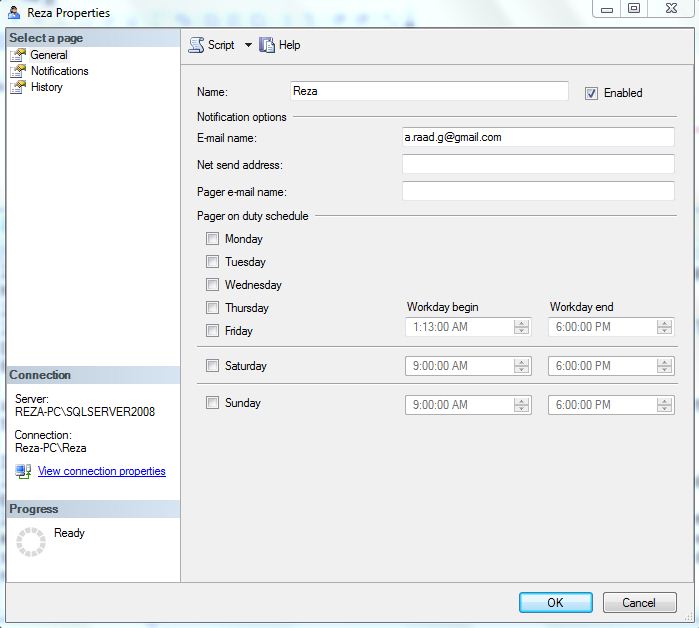Enable the Monday pager duty checkbox
The image size is (699, 628).
coord(212,239)
